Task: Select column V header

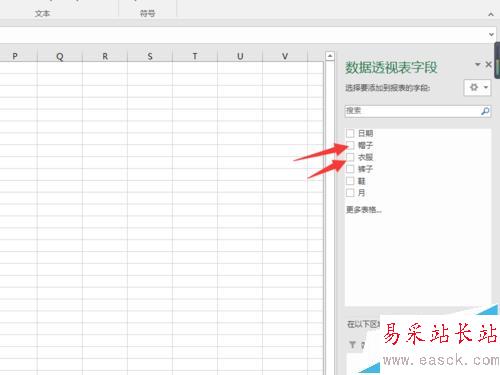Action: pyautogui.click(x=285, y=56)
